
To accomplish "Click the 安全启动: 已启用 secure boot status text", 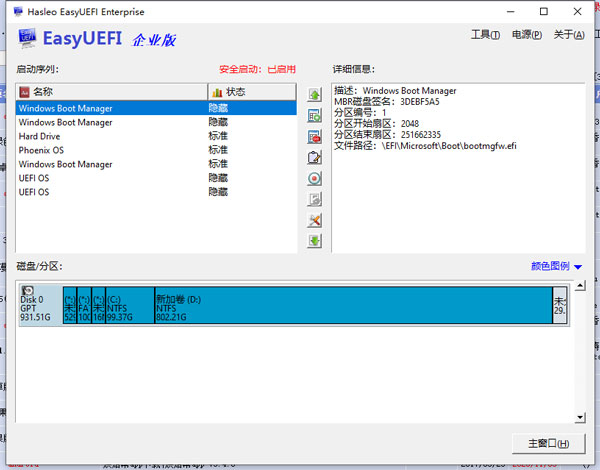I will (258, 69).
